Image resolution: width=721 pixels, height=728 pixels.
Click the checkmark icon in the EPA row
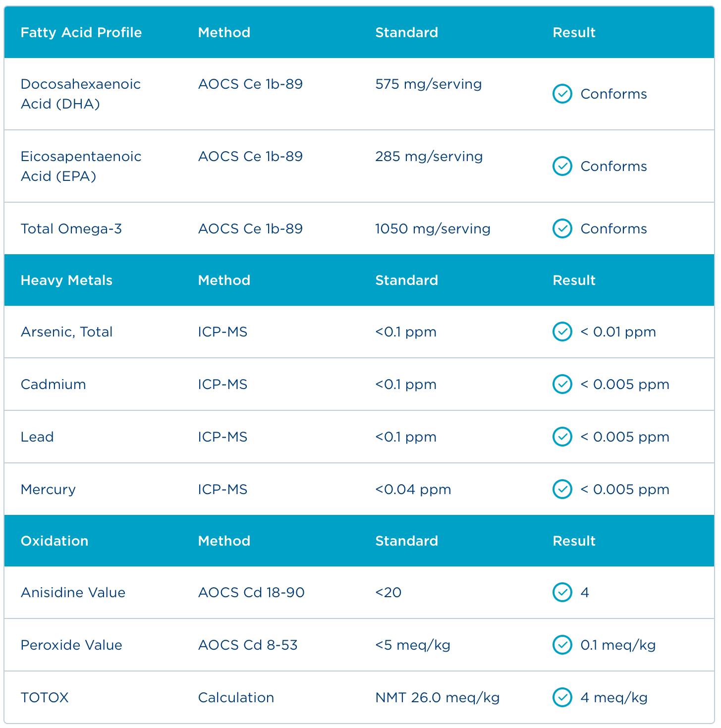[562, 166]
